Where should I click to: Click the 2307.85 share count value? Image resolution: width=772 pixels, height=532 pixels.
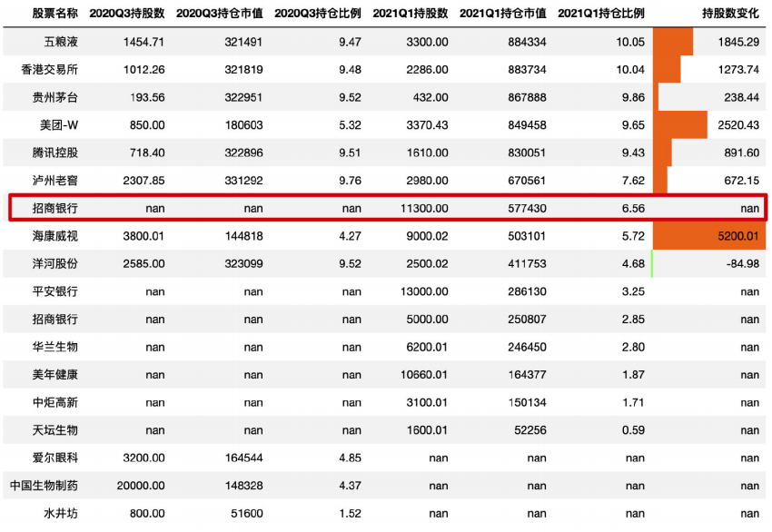[x=144, y=181]
